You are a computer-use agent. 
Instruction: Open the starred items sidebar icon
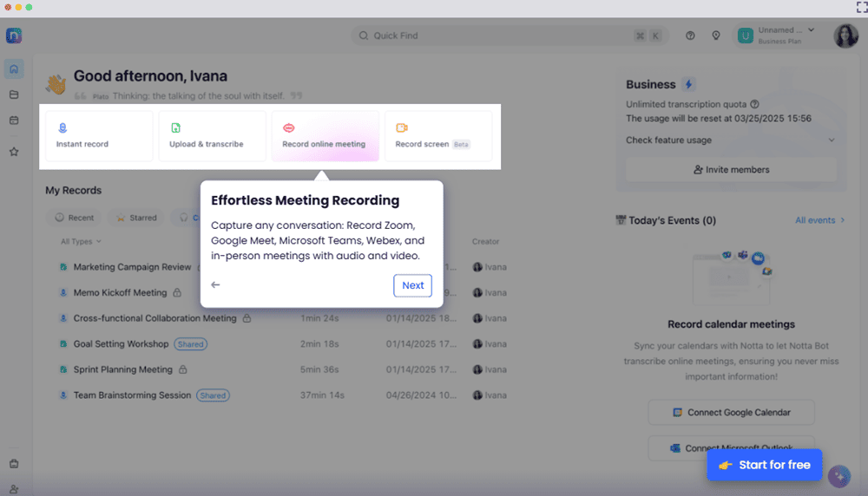14,152
